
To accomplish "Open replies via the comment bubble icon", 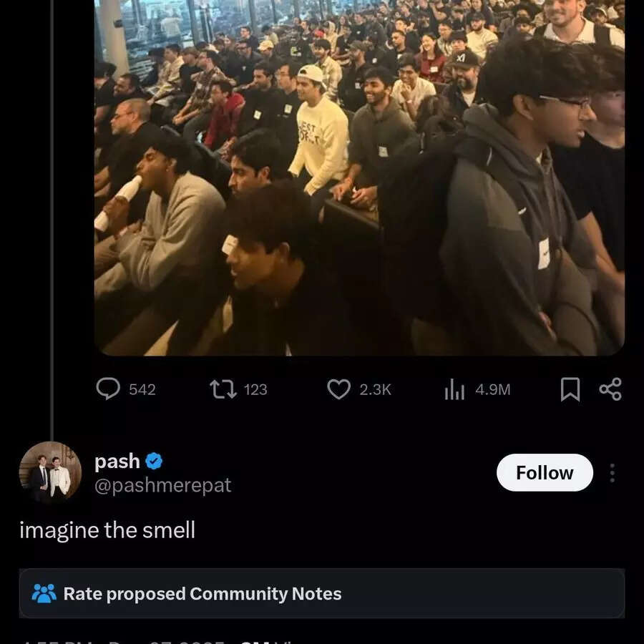I will pos(108,389).
